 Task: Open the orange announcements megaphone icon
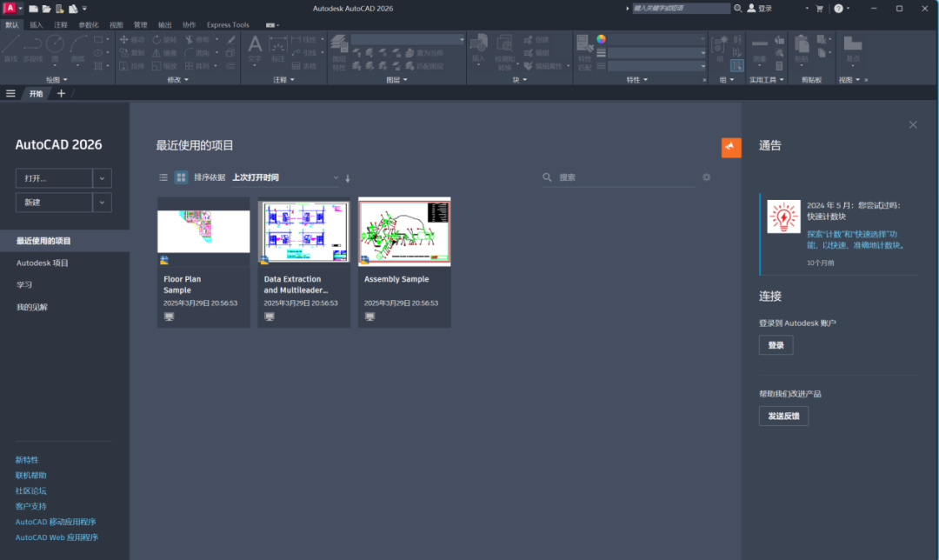[x=731, y=147]
